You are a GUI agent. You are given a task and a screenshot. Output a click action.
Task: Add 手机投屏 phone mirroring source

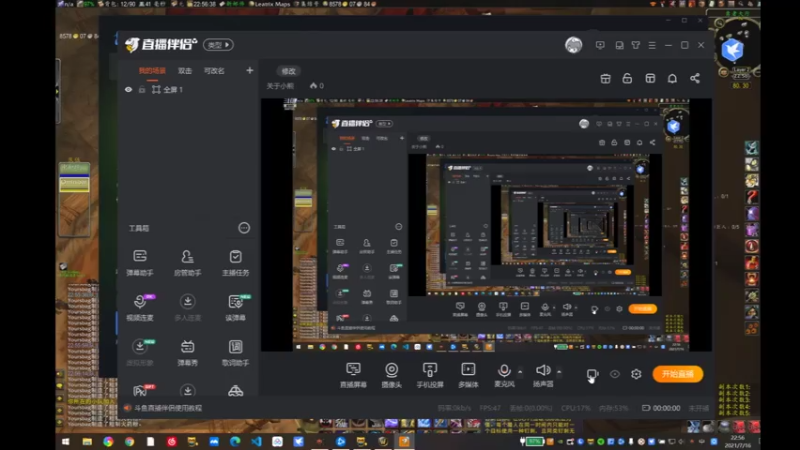[x=430, y=374]
